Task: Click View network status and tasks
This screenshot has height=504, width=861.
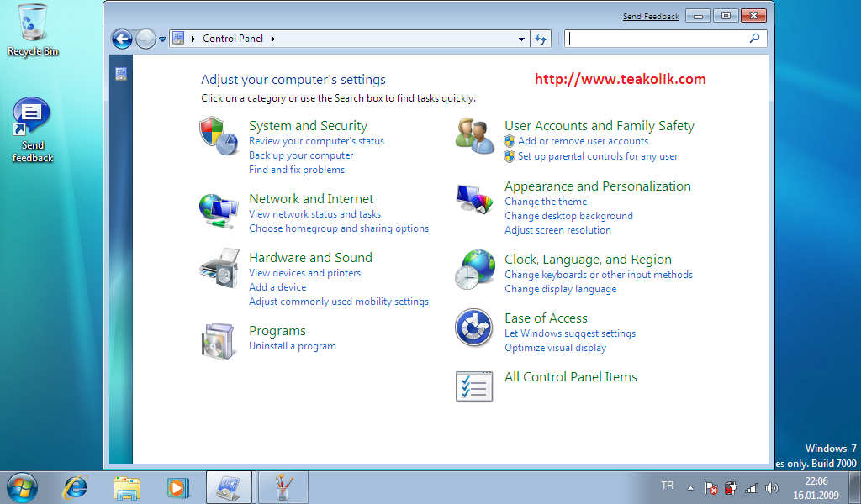Action: (314, 214)
